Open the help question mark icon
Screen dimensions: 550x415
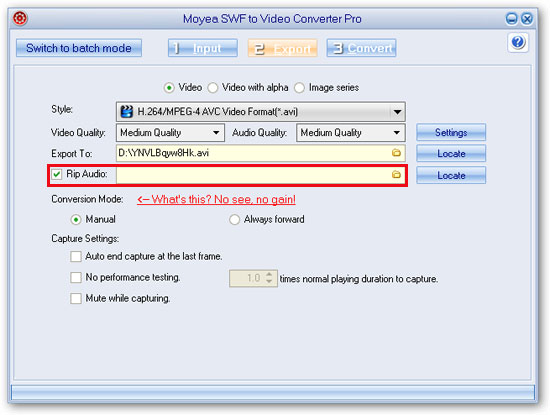pyautogui.click(x=517, y=43)
